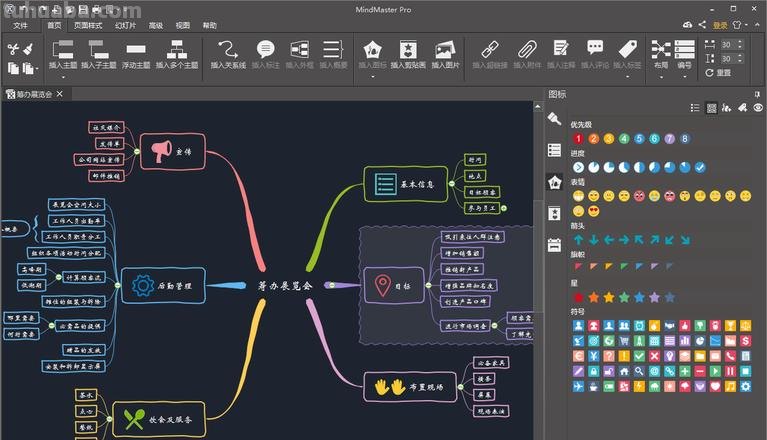
Task: Toggle the eye visibility icon in icon panel
Action: coord(758,107)
